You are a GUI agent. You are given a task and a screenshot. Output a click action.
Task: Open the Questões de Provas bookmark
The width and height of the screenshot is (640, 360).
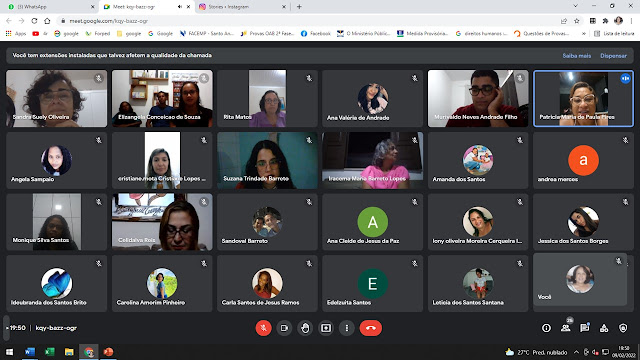541,33
